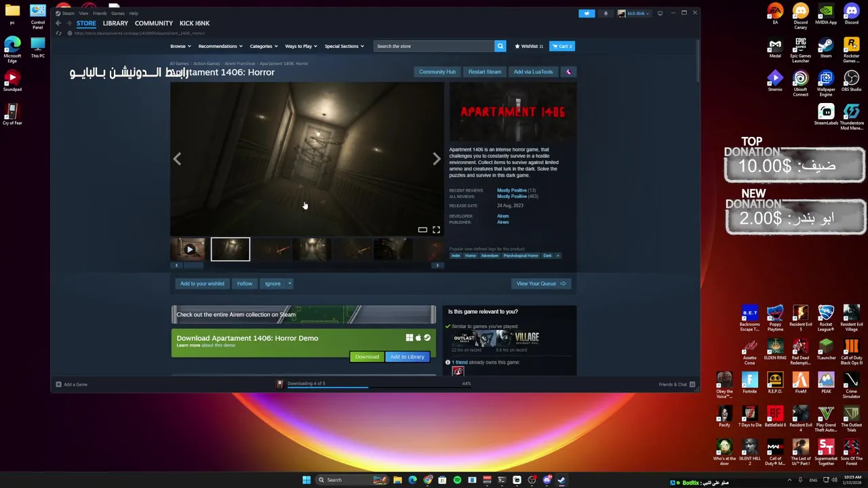Open Wallpaper Engine desktop shortcut
868x488 pixels.
[826, 84]
